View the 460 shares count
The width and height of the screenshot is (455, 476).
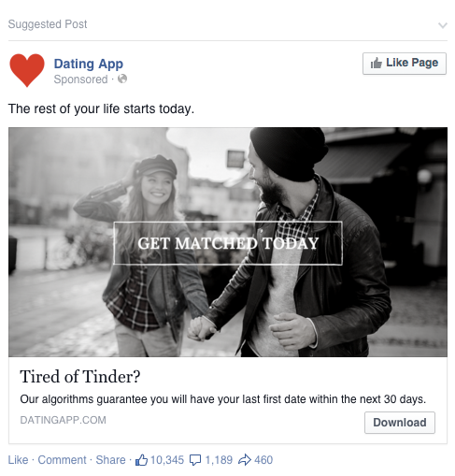pos(263,460)
